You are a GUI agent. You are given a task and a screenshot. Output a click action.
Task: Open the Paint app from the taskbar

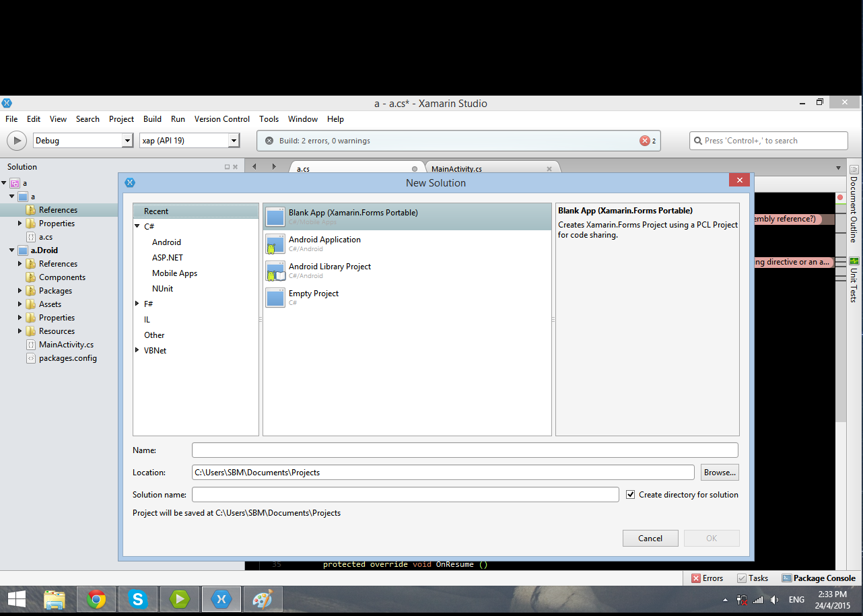[x=263, y=599]
